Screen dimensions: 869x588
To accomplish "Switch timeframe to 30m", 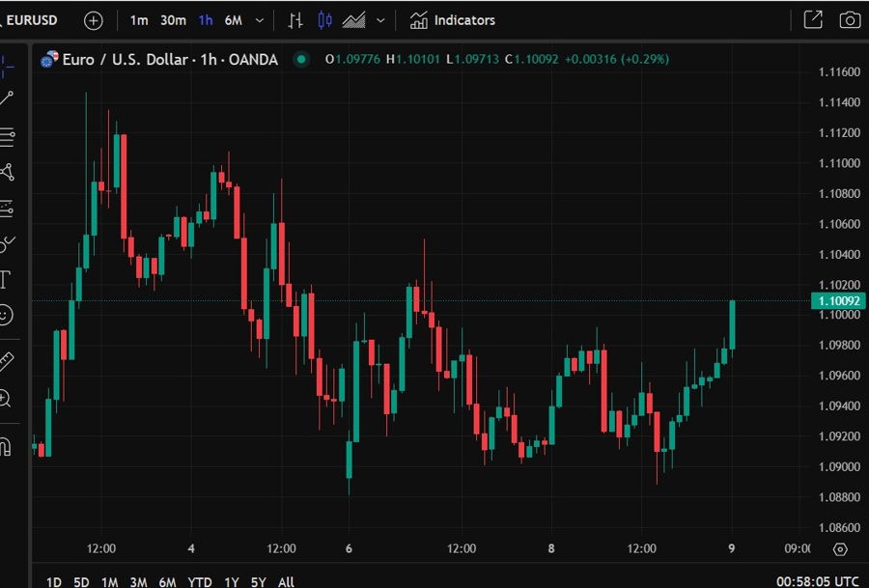I will coord(172,19).
